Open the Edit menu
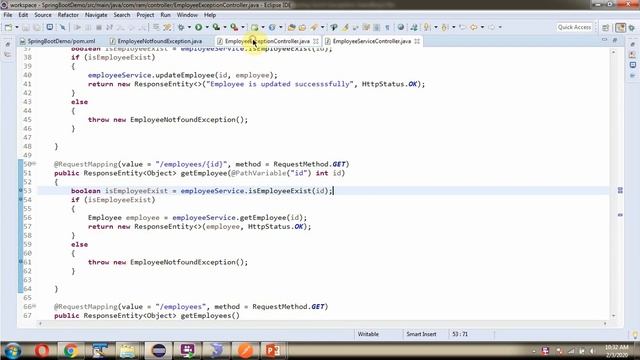Screen dimensions: 640x360 point(23,15)
